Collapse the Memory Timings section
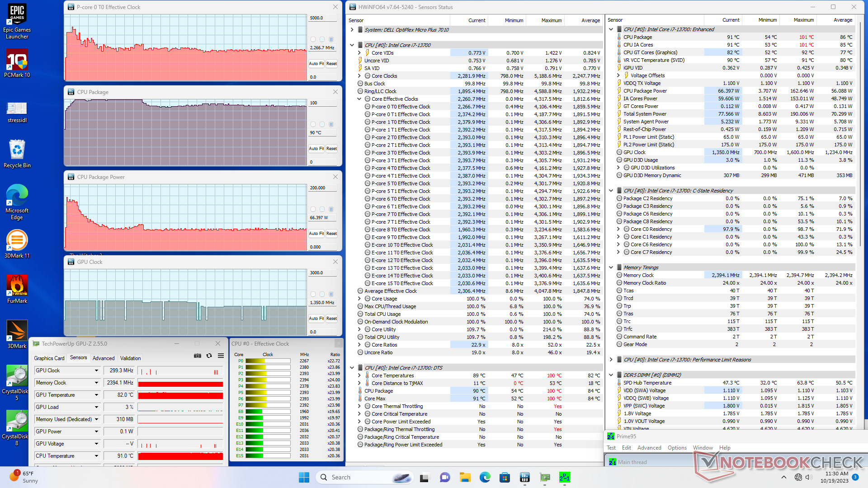 tap(611, 267)
